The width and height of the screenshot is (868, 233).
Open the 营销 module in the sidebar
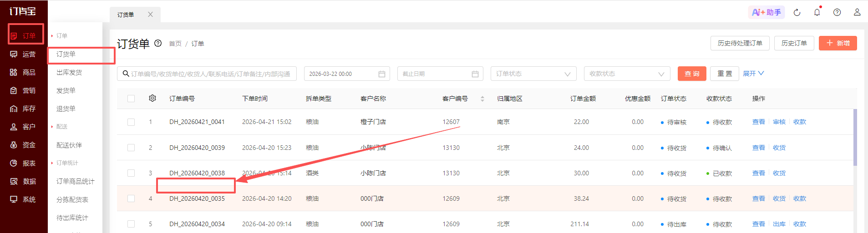click(24, 90)
